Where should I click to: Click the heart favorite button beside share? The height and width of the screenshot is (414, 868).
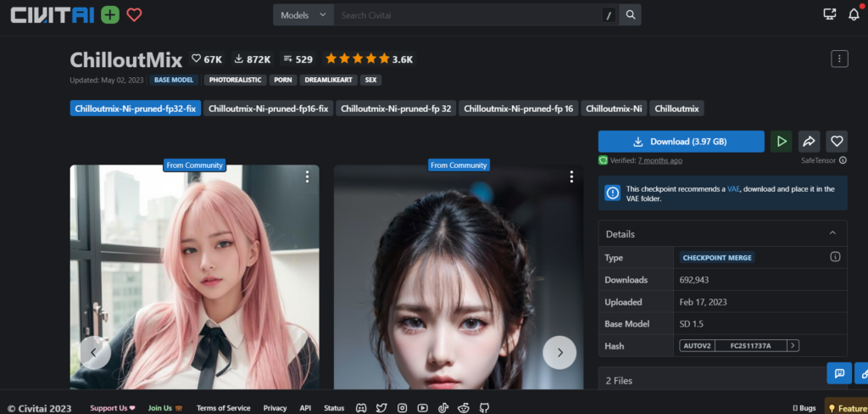click(837, 142)
